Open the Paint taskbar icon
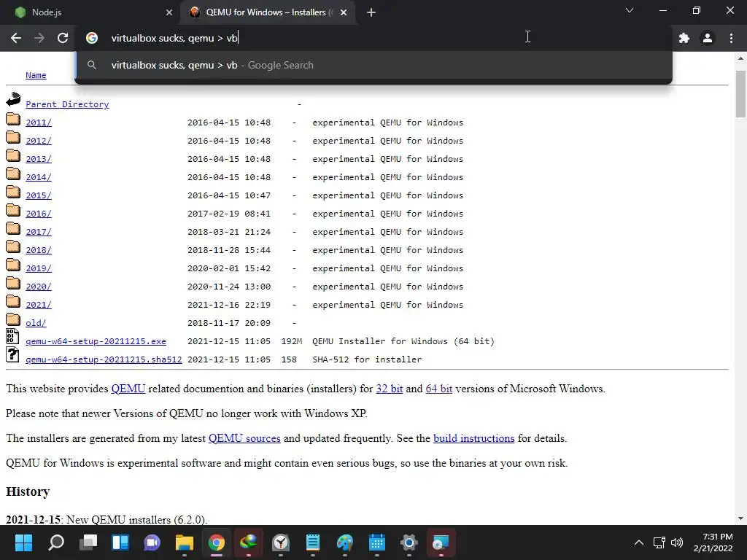 (345, 542)
